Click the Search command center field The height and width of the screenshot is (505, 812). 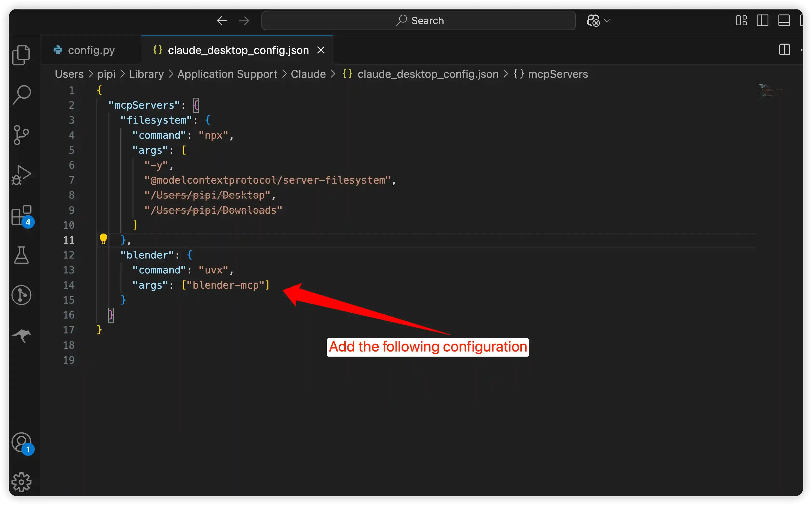tap(418, 21)
